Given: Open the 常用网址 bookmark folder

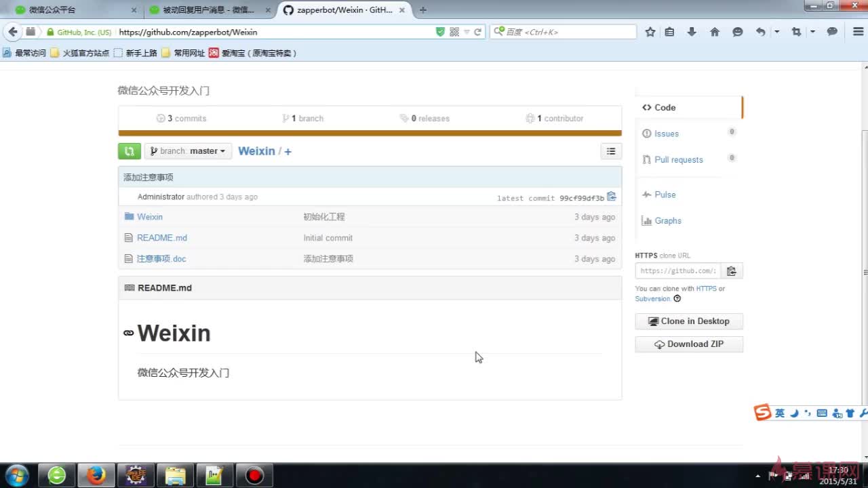Looking at the screenshot, I should pos(183,53).
